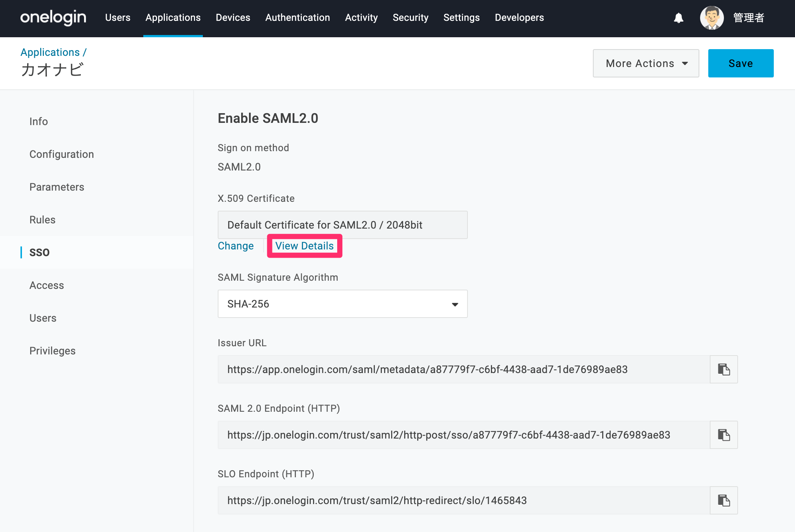This screenshot has height=532, width=795.
Task: Click the 管理者 account name
Action: coord(748,17)
